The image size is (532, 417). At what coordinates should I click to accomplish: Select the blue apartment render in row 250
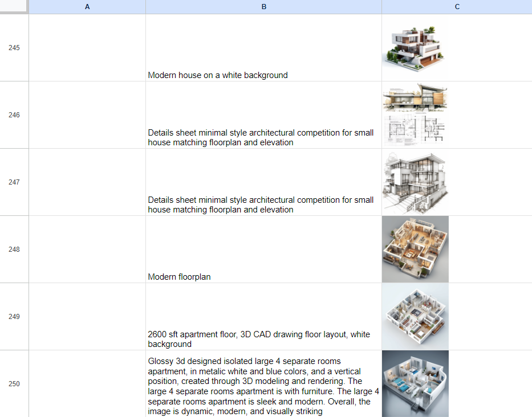click(415, 383)
